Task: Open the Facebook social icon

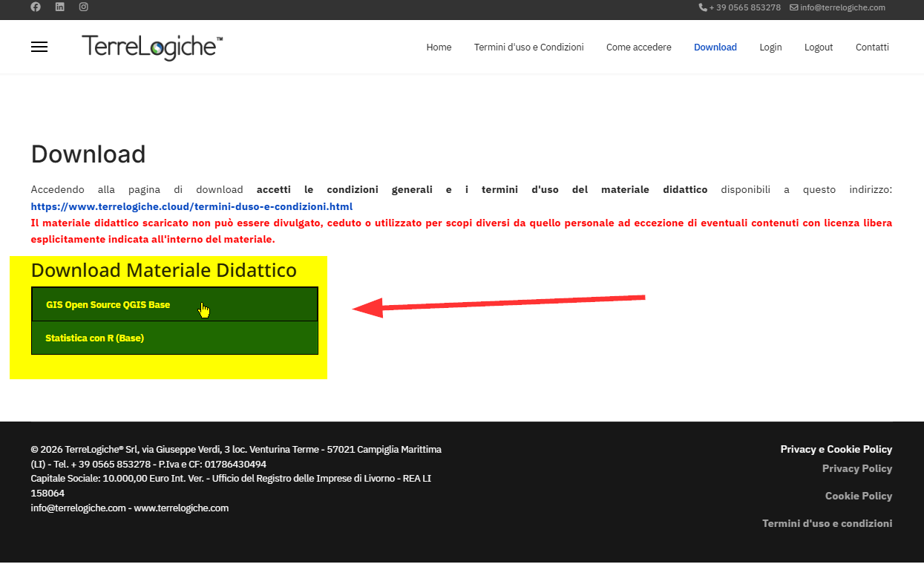Action: [36, 7]
